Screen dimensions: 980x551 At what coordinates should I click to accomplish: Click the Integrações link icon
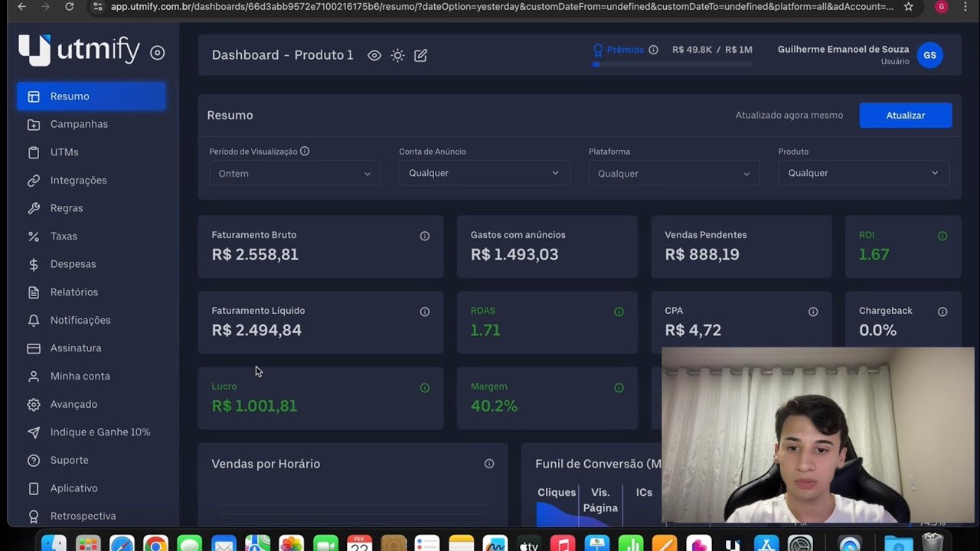(34, 181)
